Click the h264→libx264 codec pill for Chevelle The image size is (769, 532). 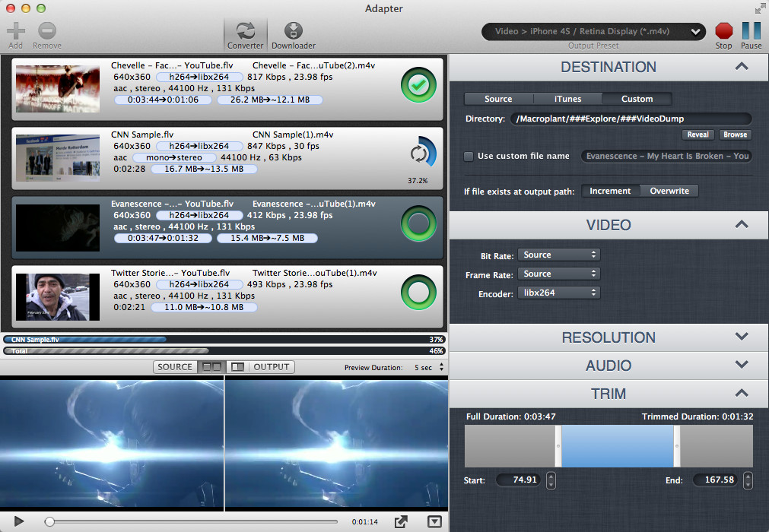pyautogui.click(x=199, y=77)
